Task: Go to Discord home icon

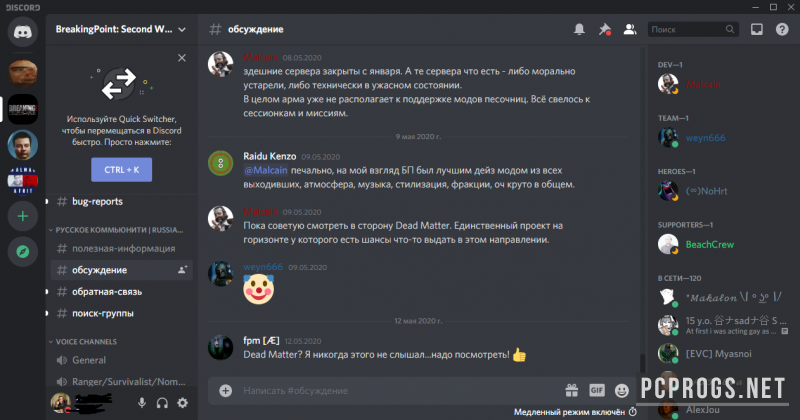Action: [22, 32]
